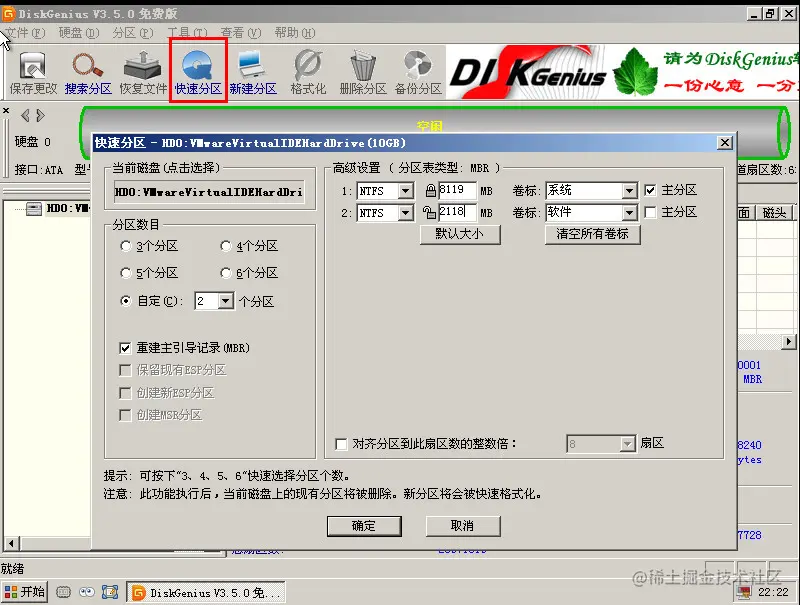Click the partition 2 size field 2118

pos(457,212)
